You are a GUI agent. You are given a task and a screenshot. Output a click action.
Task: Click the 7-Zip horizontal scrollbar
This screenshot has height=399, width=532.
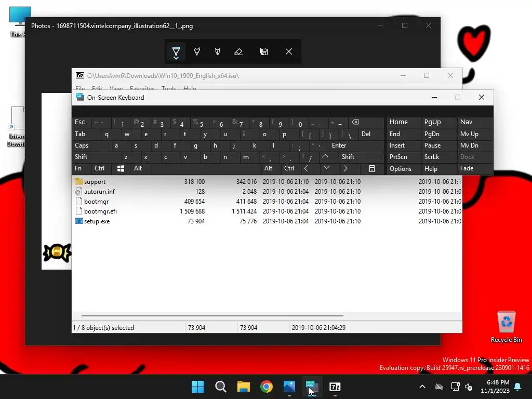tap(212, 315)
